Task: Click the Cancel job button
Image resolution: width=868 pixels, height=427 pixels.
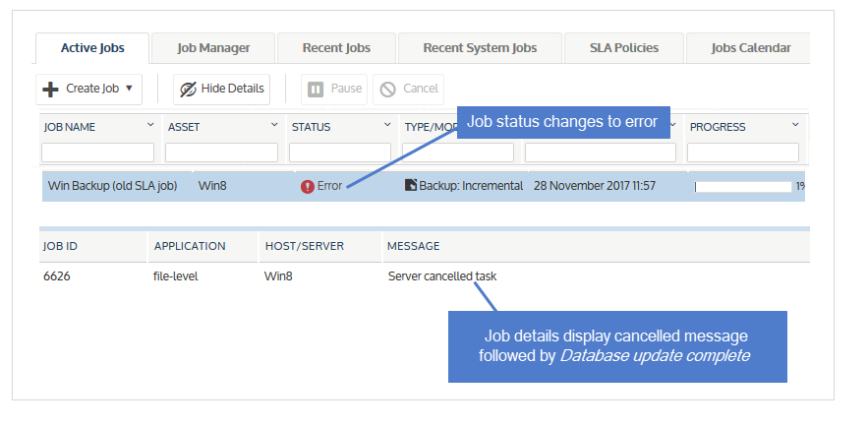Action: click(409, 90)
